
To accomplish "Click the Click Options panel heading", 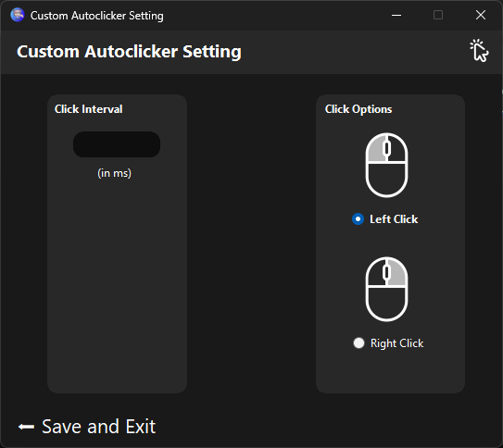I will (358, 109).
